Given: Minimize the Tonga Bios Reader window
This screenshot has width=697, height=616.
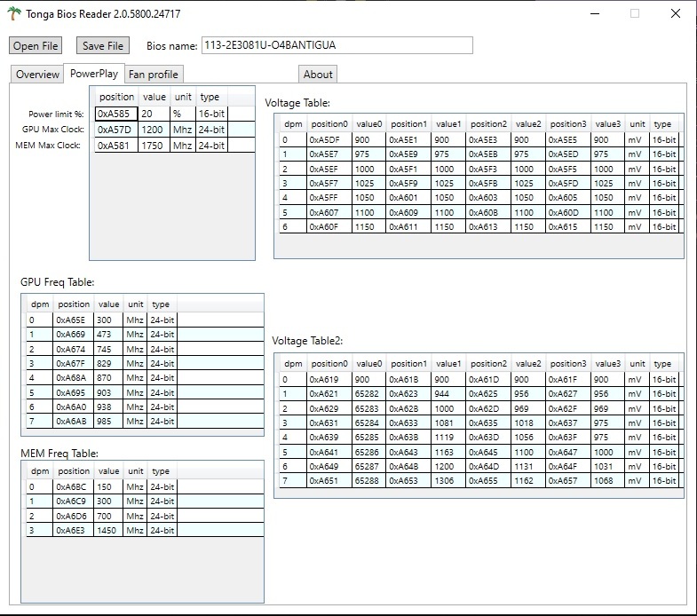Looking at the screenshot, I should [595, 13].
